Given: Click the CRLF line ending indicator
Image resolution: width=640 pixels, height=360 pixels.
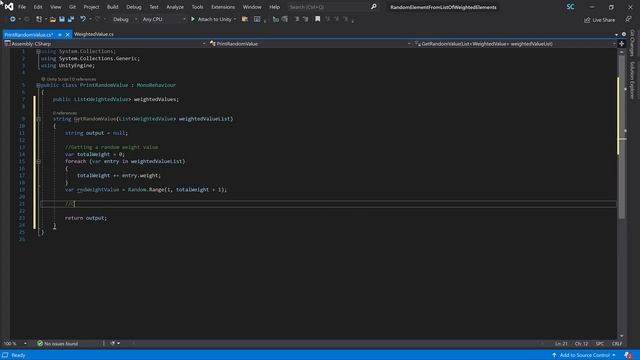Looking at the screenshot, I should tap(617, 344).
